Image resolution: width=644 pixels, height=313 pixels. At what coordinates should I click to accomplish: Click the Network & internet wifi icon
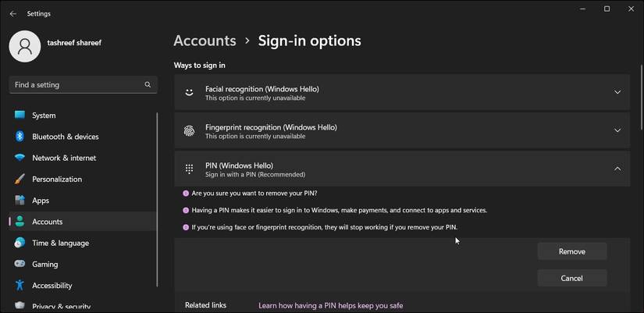20,158
